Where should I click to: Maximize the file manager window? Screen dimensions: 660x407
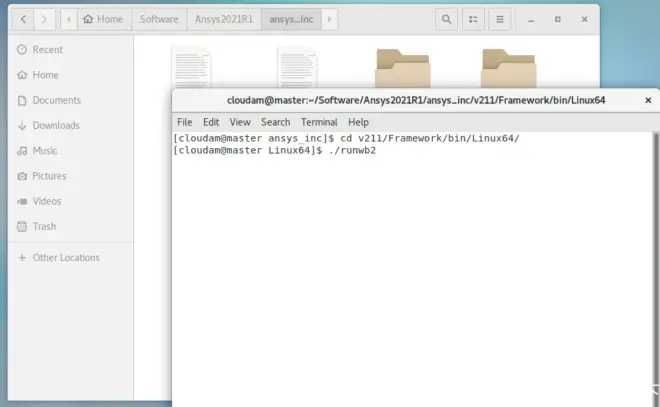coord(558,19)
